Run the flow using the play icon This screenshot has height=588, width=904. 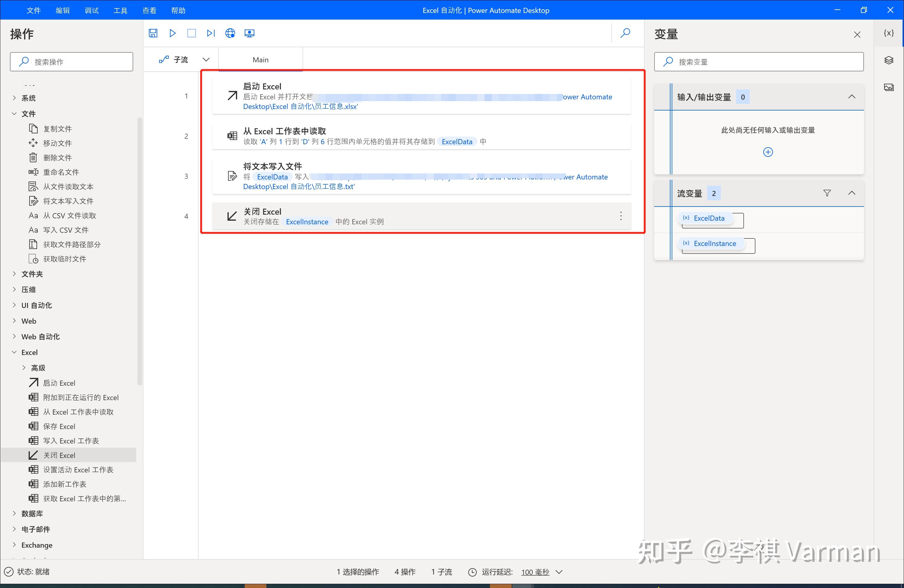(x=172, y=33)
